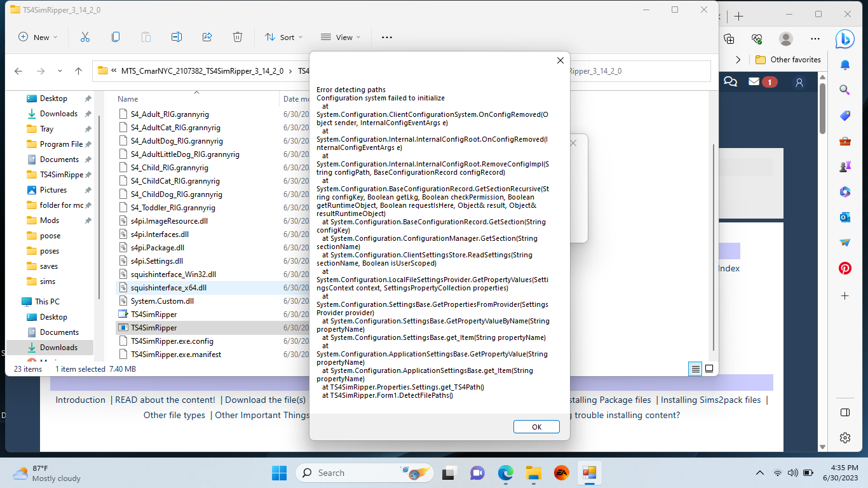Open the See more ellipsis menu

[x=386, y=37]
